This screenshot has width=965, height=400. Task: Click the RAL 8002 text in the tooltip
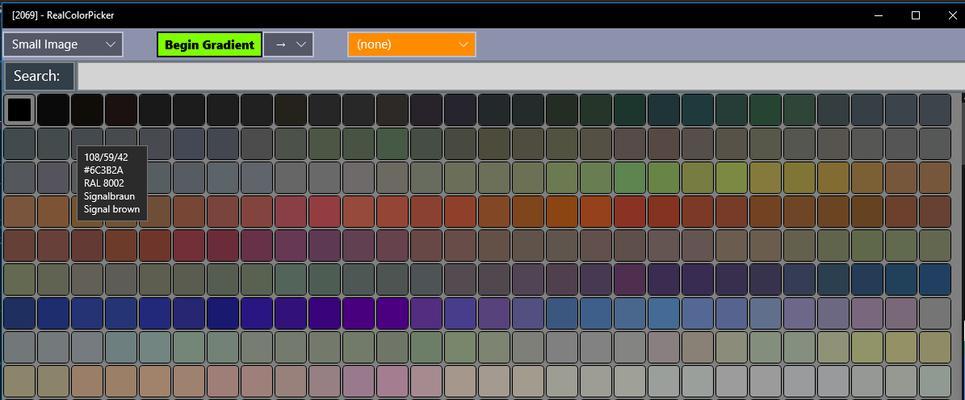(103, 183)
